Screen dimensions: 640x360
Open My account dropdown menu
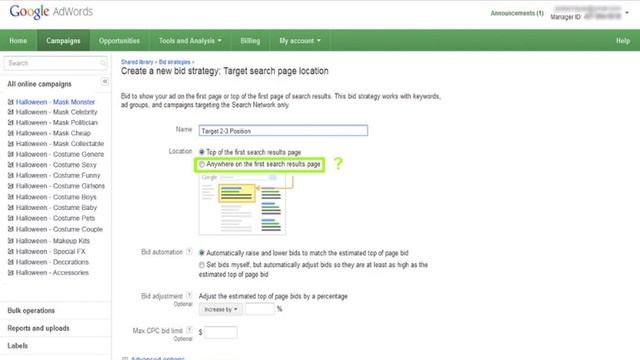300,41
